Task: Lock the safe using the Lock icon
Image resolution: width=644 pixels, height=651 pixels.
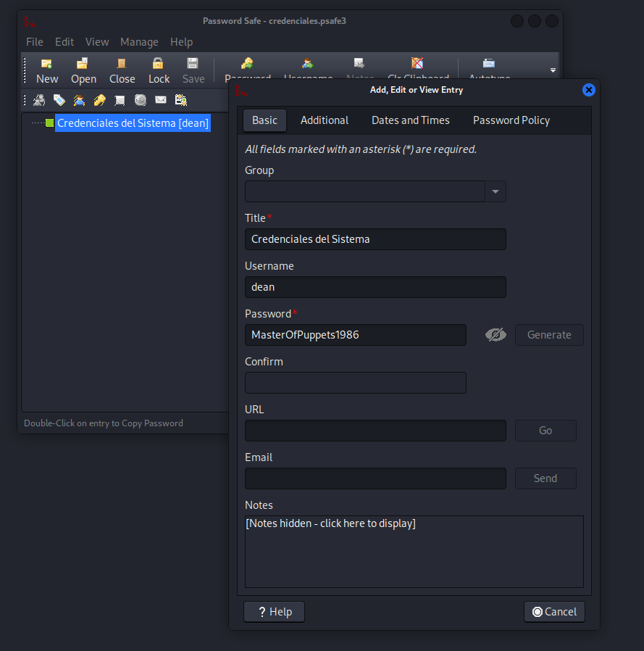Action: click(159, 70)
